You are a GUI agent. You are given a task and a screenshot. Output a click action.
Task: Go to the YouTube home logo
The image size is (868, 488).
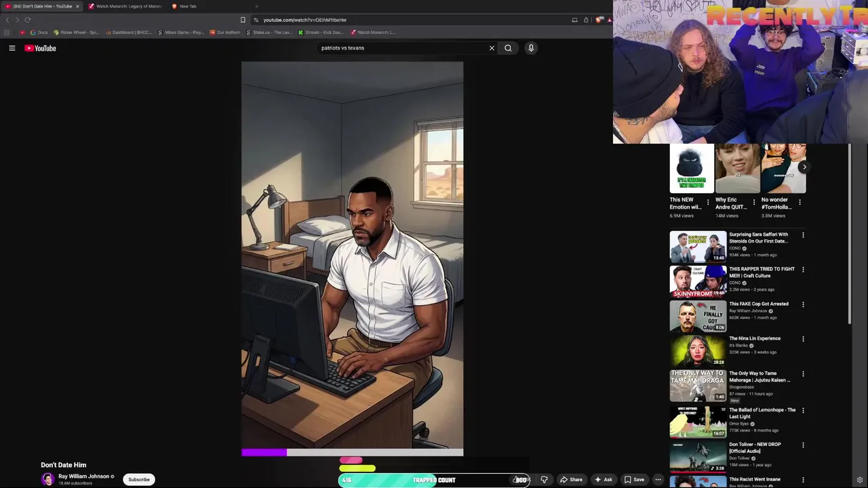pyautogui.click(x=40, y=48)
